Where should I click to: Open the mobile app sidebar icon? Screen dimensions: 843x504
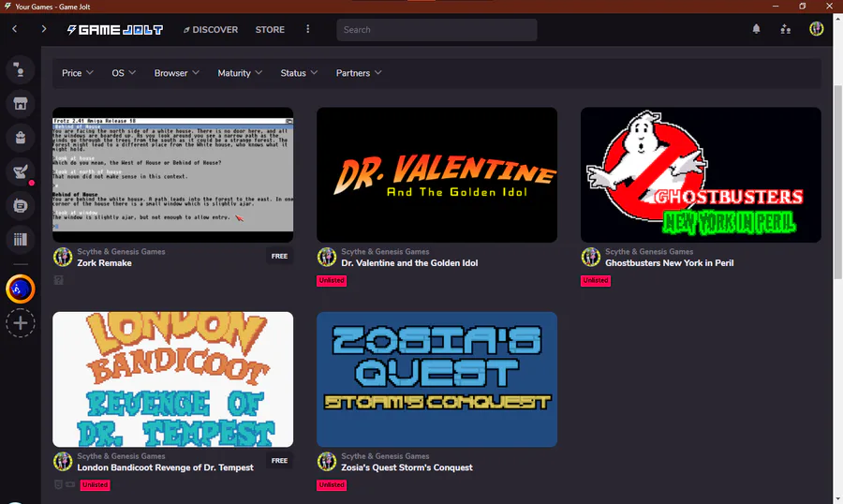(21, 205)
